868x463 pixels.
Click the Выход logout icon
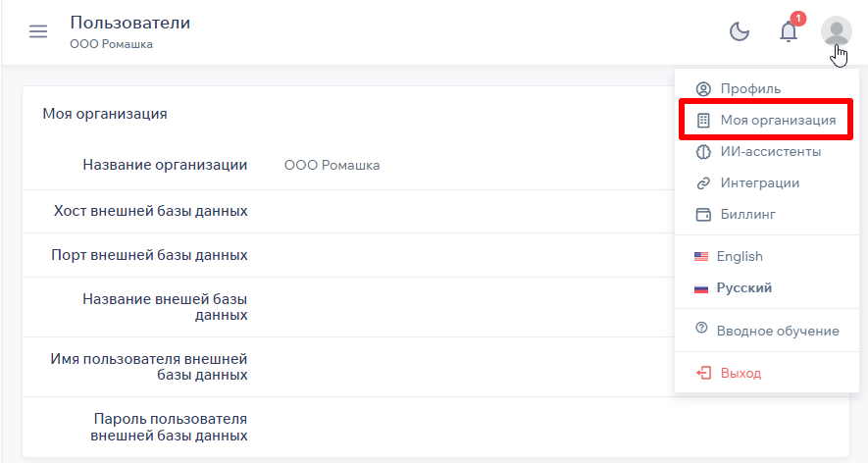[x=702, y=373]
